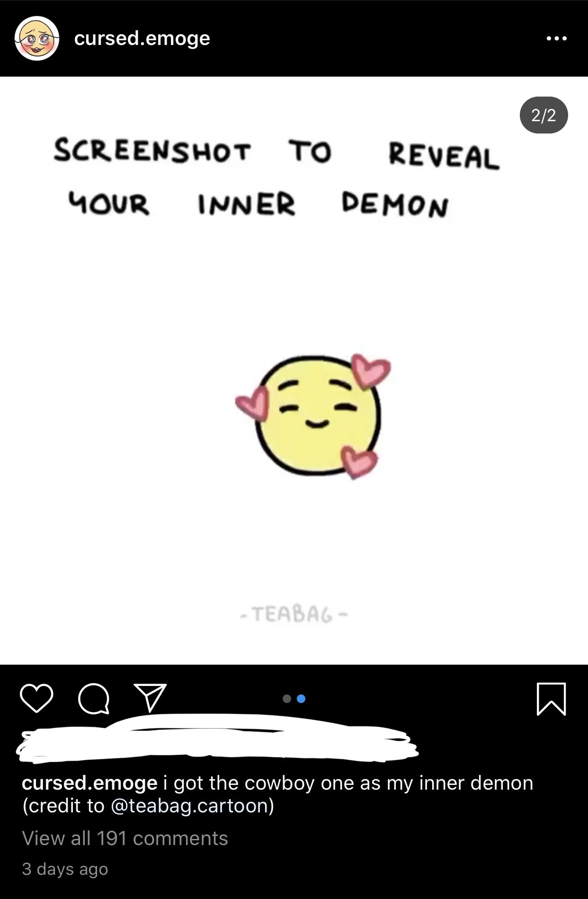
Task: Tap the hearts emoji drawing
Action: click(x=313, y=416)
